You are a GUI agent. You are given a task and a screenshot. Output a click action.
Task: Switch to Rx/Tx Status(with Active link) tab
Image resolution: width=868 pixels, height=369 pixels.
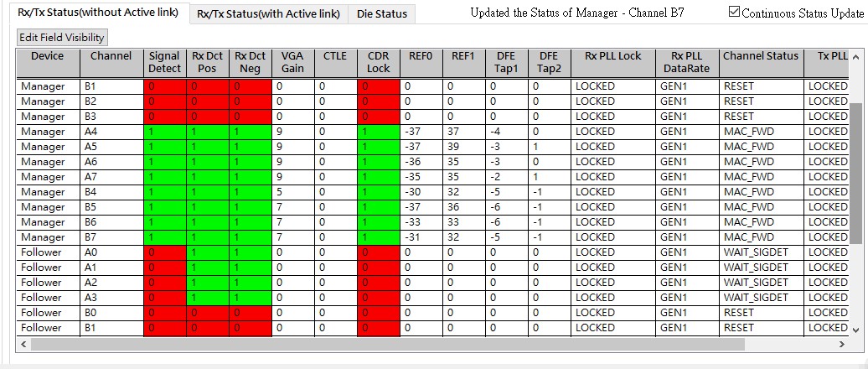268,14
